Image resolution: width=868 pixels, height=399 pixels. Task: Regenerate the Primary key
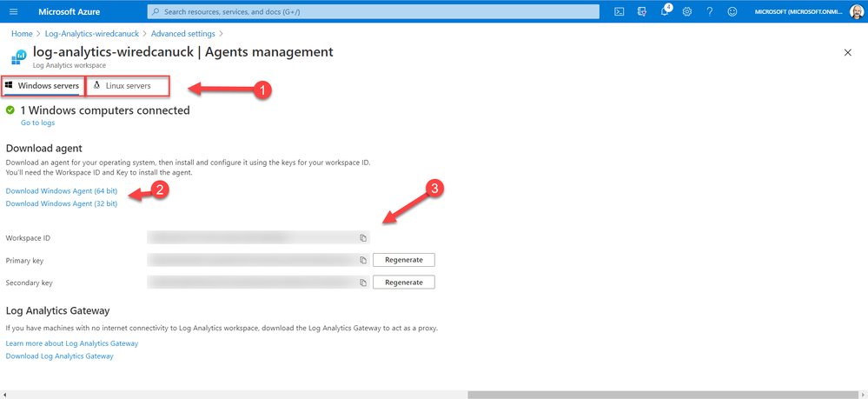click(x=403, y=259)
